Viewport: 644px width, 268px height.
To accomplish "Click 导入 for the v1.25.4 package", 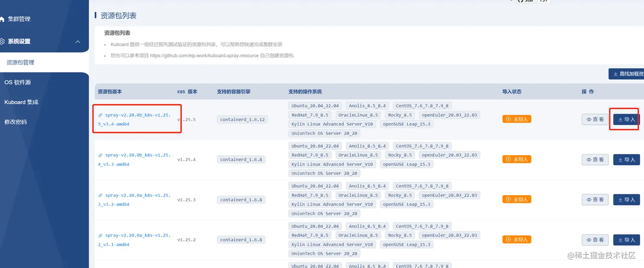I will point(627,159).
